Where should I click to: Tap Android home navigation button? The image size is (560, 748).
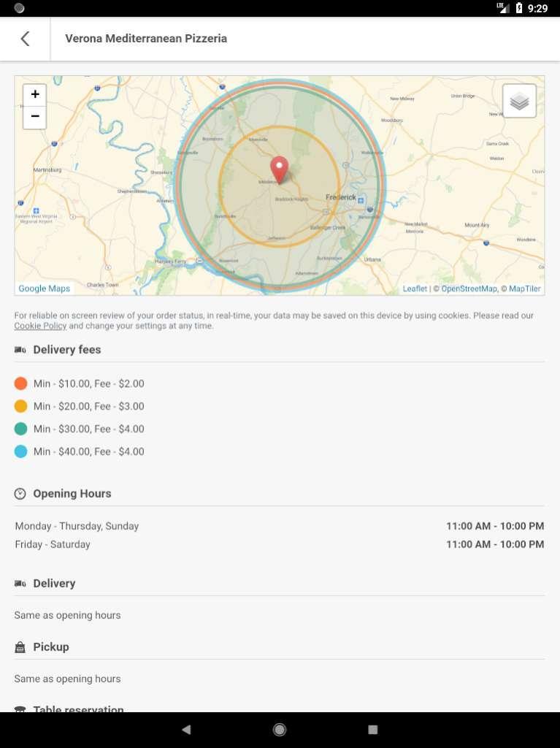pos(280,730)
